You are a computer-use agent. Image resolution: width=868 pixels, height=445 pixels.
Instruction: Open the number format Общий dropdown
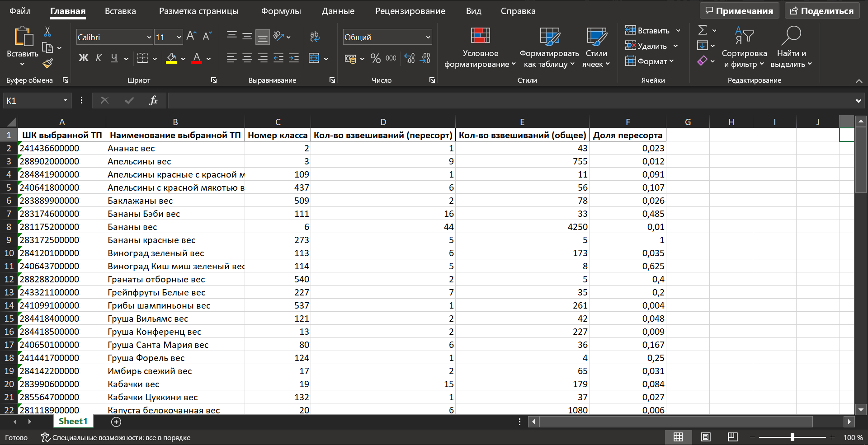[428, 37]
